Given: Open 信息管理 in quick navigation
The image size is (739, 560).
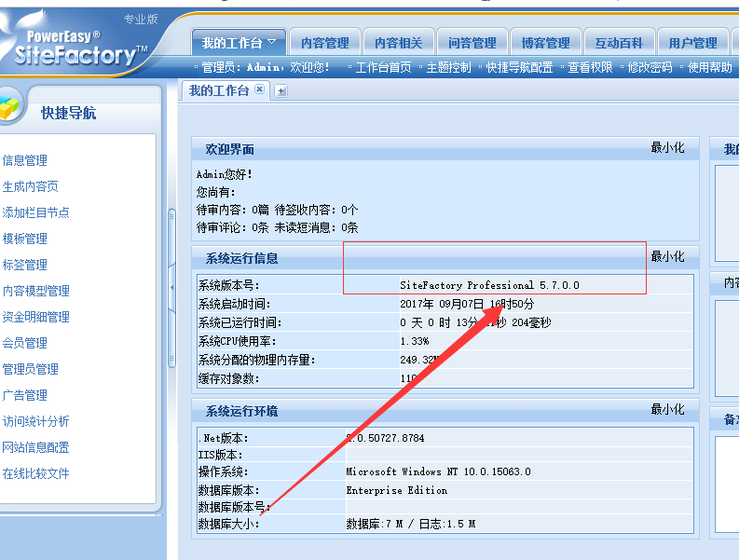Looking at the screenshot, I should [25, 160].
